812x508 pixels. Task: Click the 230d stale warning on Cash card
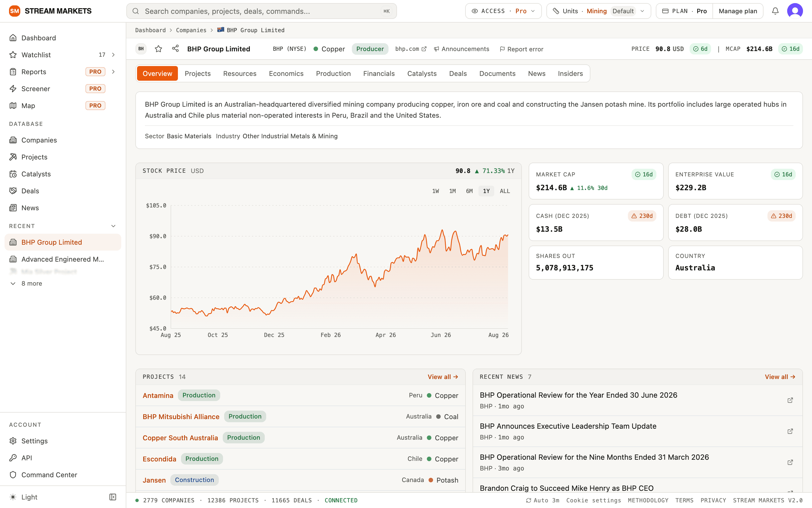pyautogui.click(x=642, y=216)
